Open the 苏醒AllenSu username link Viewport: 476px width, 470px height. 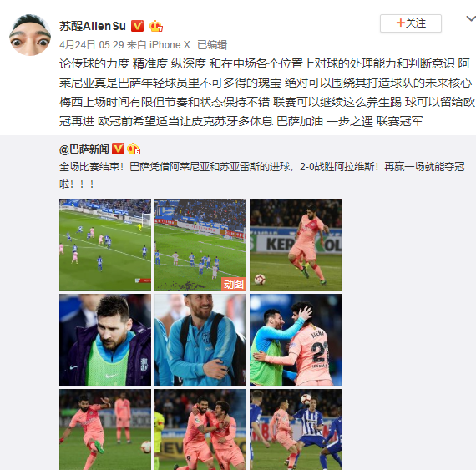click(x=93, y=26)
